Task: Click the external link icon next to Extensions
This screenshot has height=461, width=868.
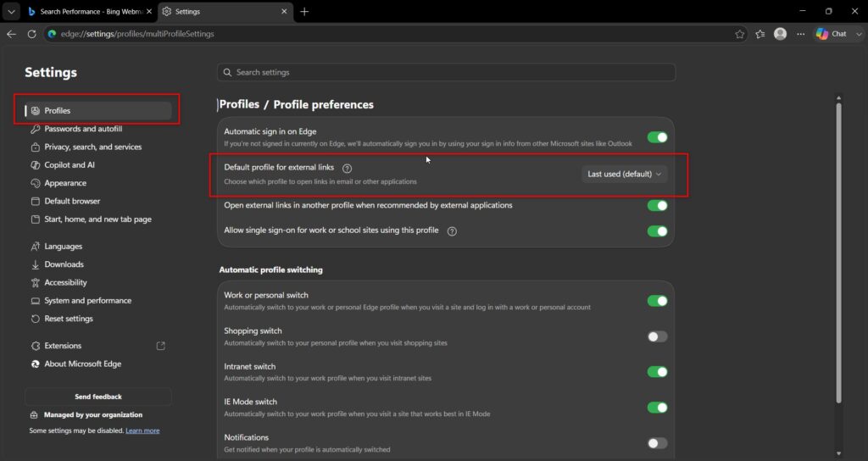Action: (x=160, y=346)
